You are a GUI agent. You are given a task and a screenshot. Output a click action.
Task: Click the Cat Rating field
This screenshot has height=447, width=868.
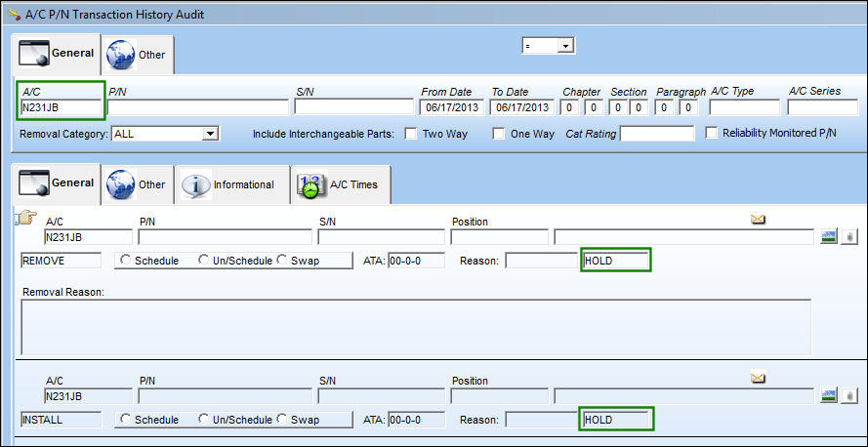point(657,134)
